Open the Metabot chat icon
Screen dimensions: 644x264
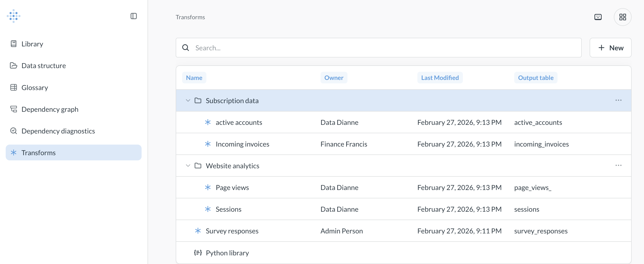(598, 17)
